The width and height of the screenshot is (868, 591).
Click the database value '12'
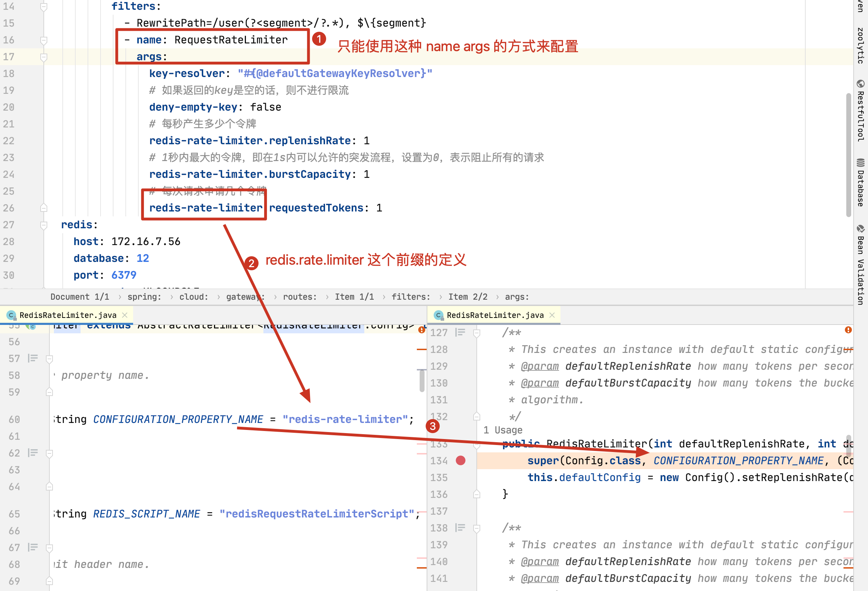coord(143,258)
